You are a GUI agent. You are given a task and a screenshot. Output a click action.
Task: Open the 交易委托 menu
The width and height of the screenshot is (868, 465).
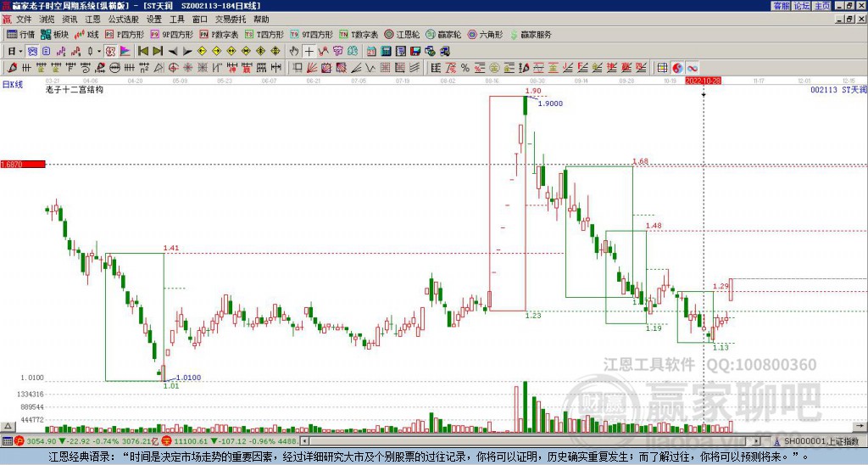click(231, 20)
